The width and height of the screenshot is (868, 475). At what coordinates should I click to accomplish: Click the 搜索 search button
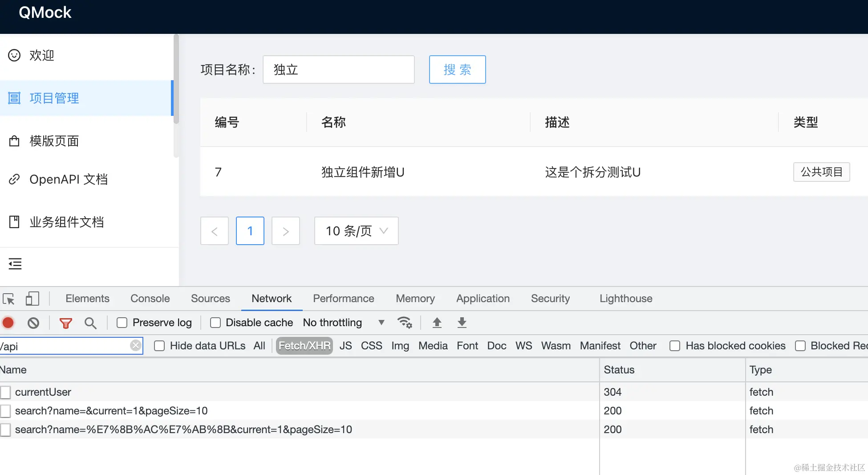(x=457, y=70)
